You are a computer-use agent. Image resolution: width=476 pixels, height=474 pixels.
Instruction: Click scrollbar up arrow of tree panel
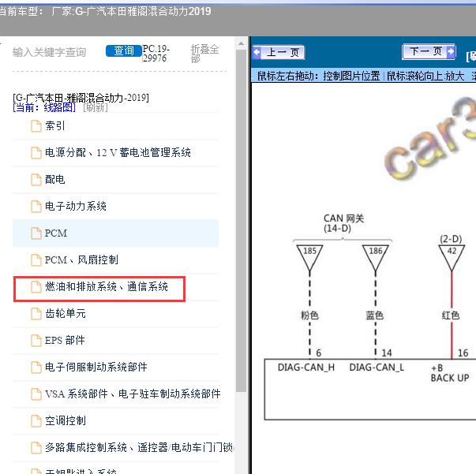tap(241, 43)
